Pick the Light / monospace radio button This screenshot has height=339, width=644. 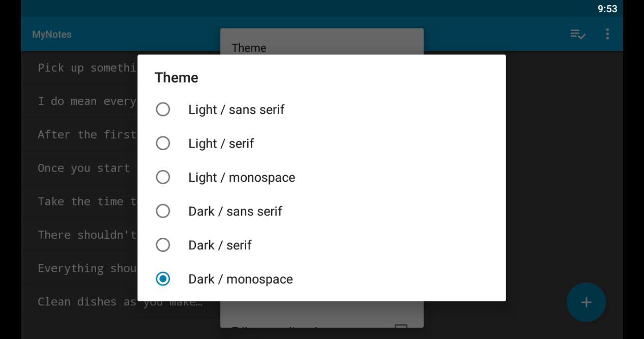163,177
